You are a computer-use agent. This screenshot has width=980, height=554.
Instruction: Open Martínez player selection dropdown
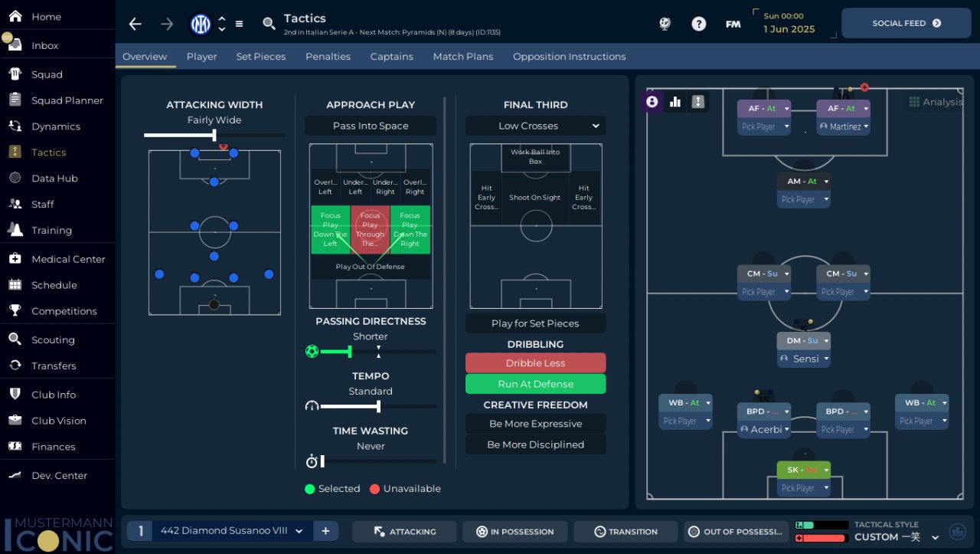click(843, 126)
